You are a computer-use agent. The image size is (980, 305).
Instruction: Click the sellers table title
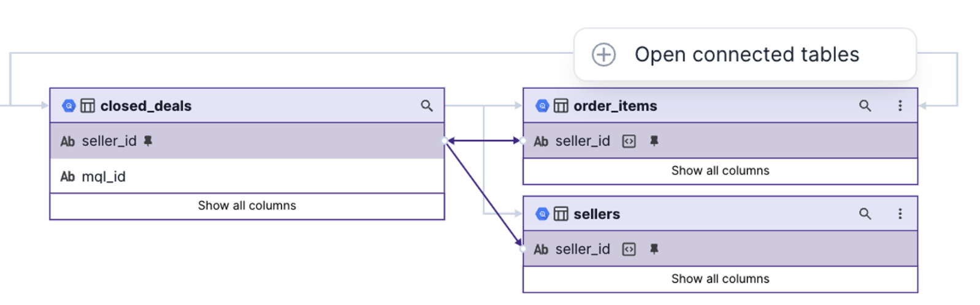[597, 214]
